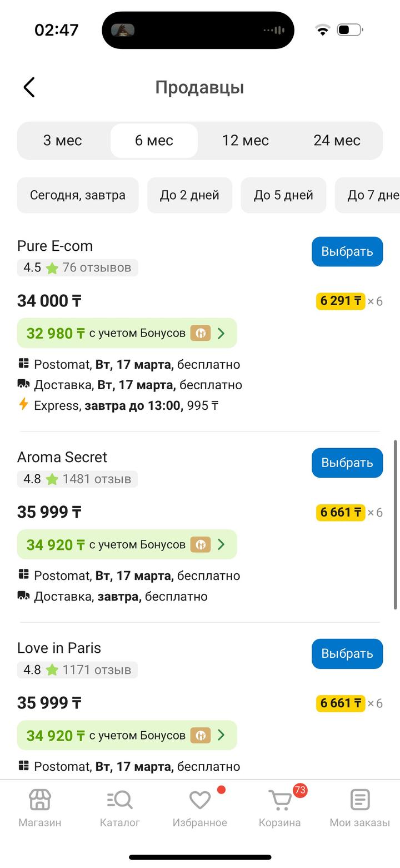This screenshot has width=400, height=868.
Task: Tap the back arrow icon
Action: tap(29, 87)
